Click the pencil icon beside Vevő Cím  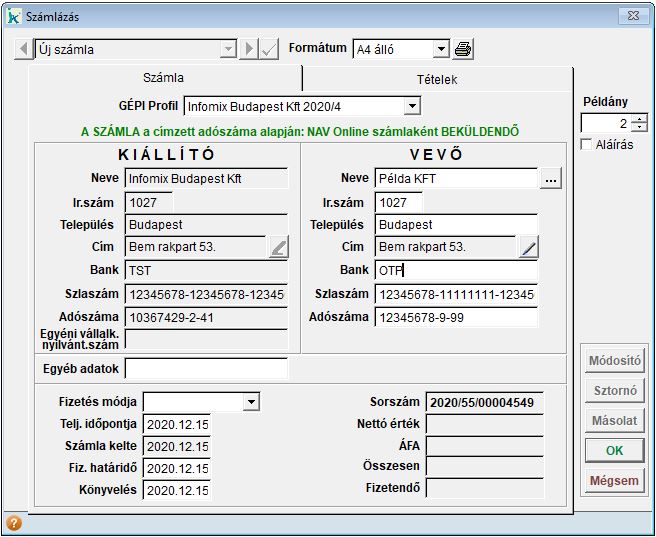(x=528, y=247)
